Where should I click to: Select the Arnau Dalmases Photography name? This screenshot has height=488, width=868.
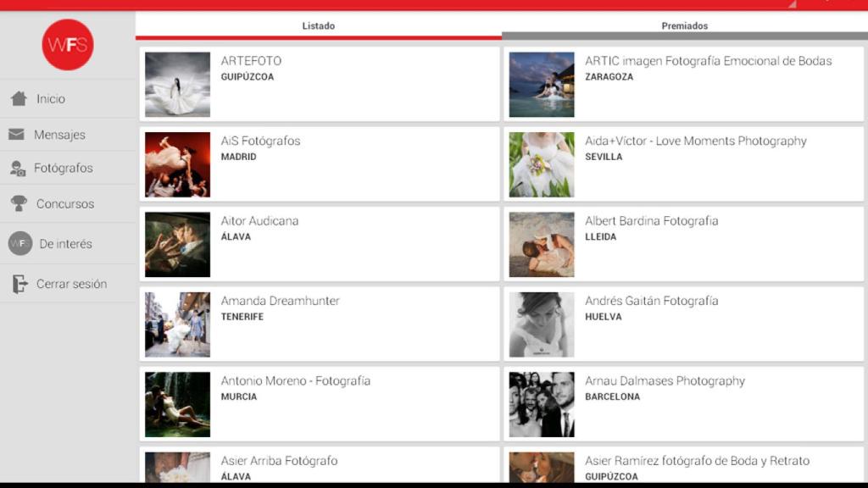pyautogui.click(x=665, y=380)
